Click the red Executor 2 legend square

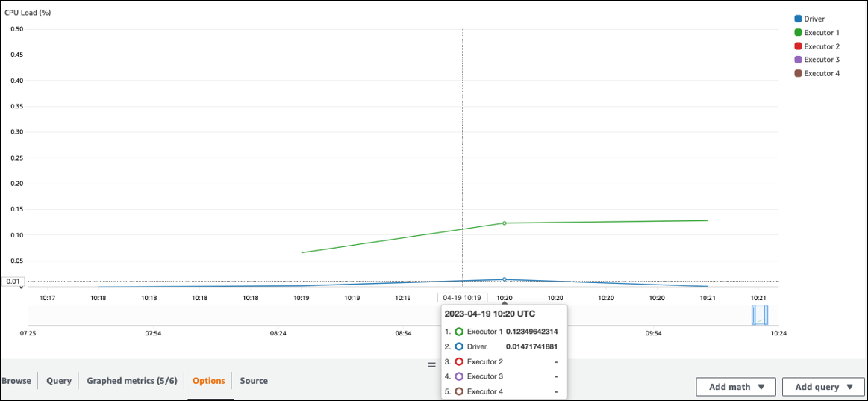[798, 46]
